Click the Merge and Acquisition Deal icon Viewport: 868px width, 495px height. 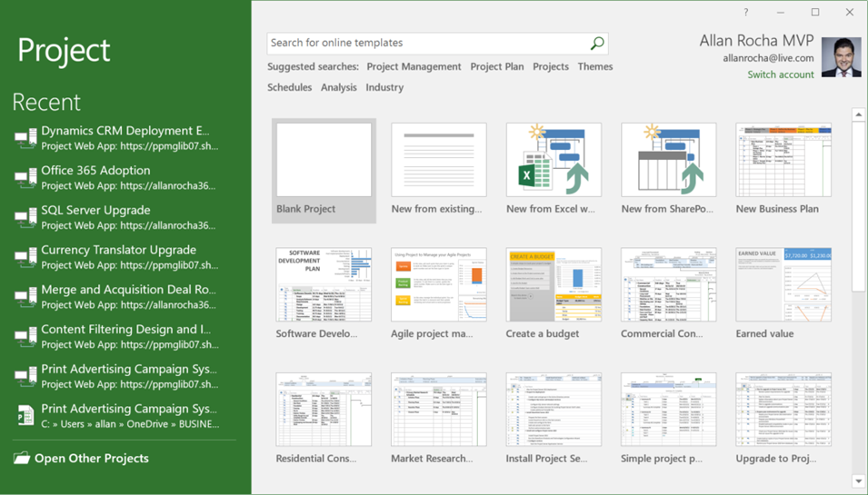25,297
